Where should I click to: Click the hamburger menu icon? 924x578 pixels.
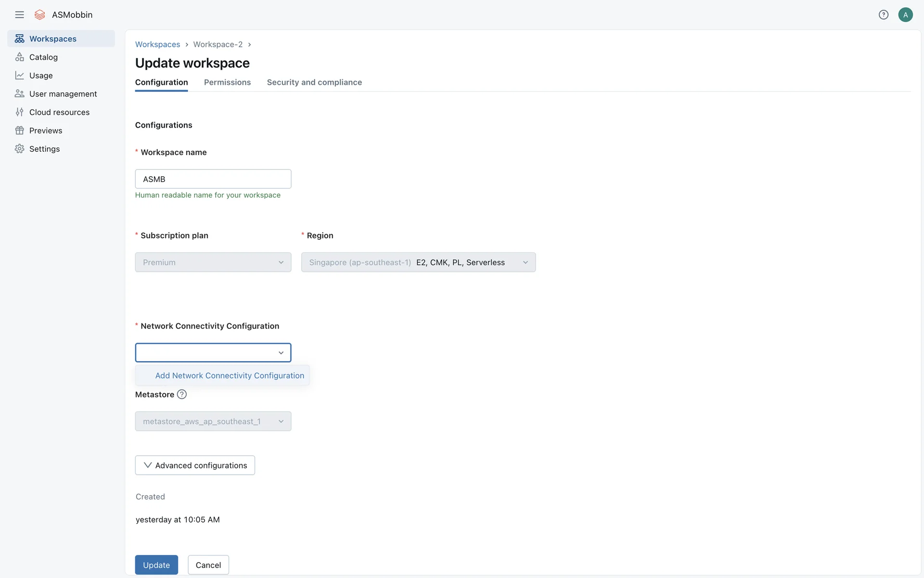19,14
